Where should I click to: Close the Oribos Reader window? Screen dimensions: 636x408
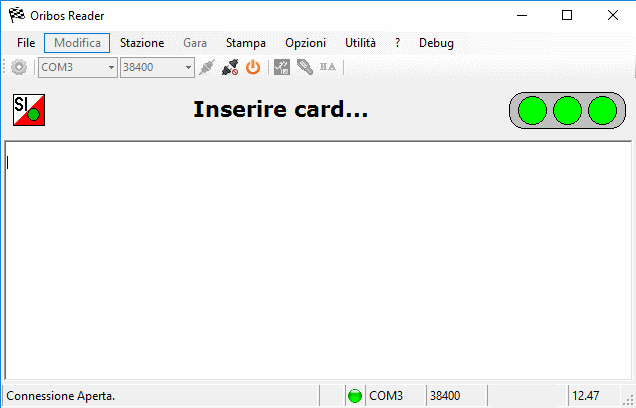(x=613, y=15)
